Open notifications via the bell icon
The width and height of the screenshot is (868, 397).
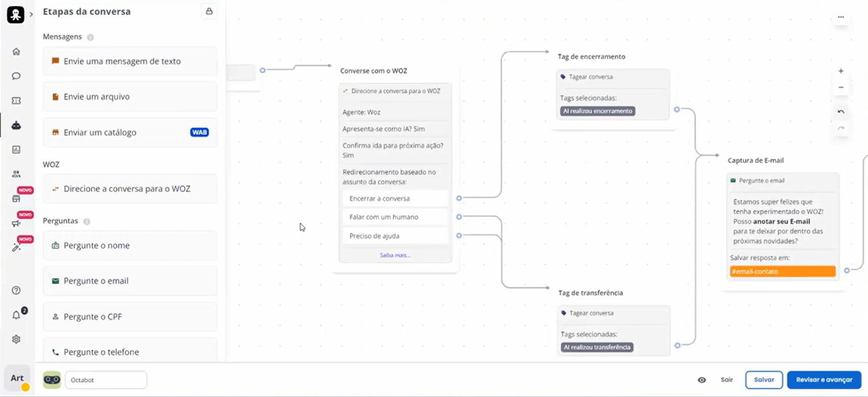tap(16, 315)
